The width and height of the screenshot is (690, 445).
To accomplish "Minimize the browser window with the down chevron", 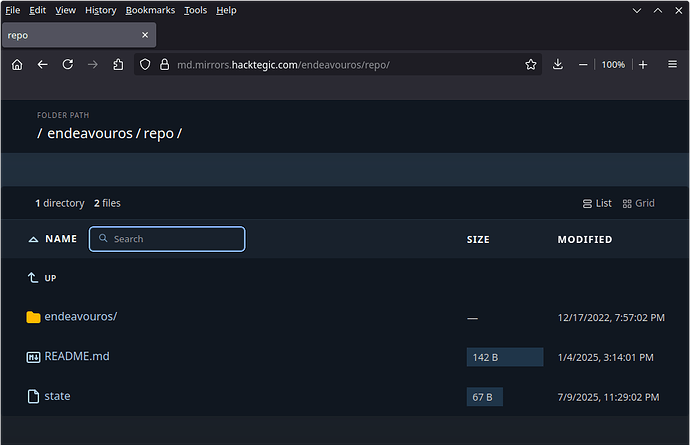I will tap(637, 11).
